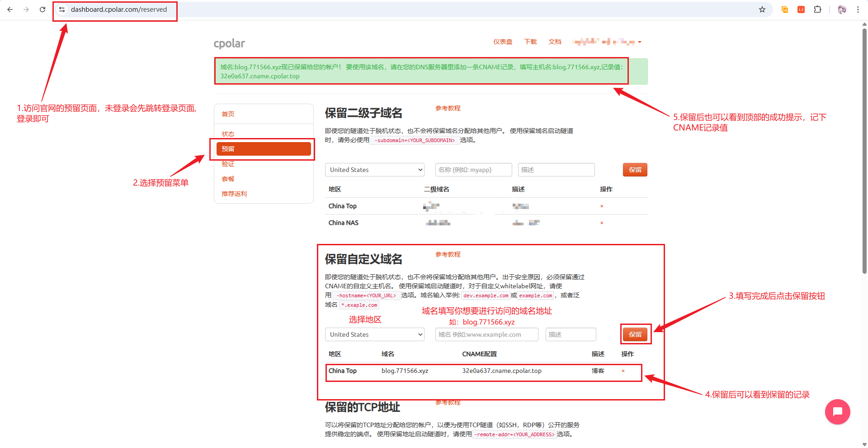The width and height of the screenshot is (868, 448).
Task: Click the browser back arrow
Action: tap(10, 10)
